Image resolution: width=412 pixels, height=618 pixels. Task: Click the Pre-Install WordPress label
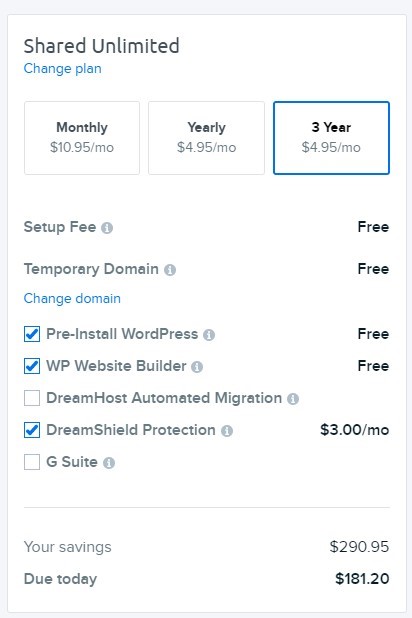coord(122,334)
